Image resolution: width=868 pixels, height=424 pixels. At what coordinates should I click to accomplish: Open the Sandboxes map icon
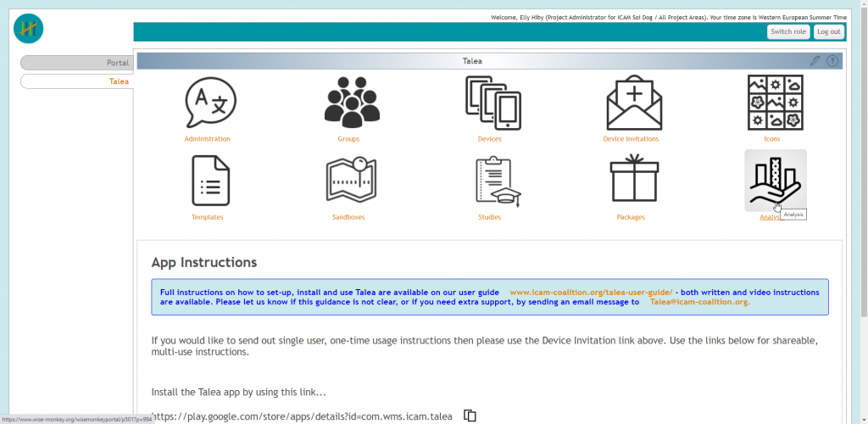(x=352, y=179)
